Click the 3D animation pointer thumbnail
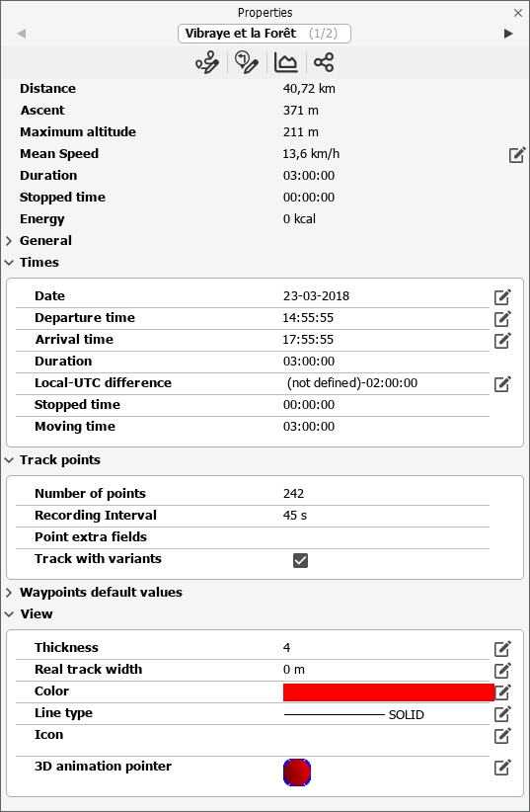530x812 pixels. [297, 772]
